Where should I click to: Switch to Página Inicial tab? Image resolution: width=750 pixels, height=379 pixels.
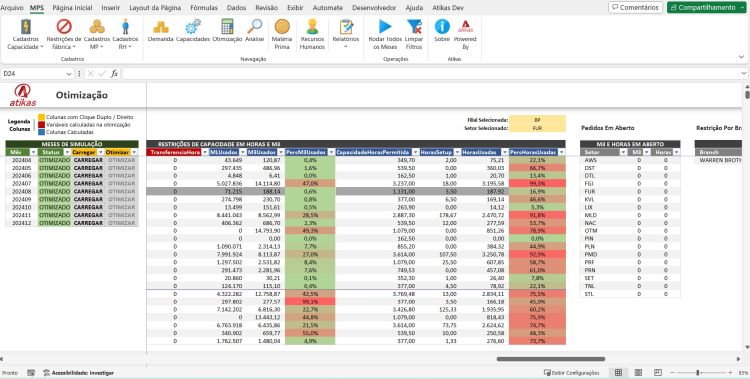click(72, 8)
